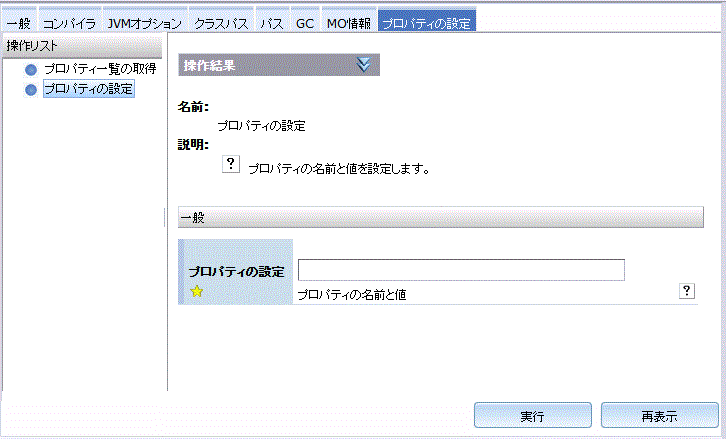Viewport: 727px width, 439px height.
Task: Expand the 操作結果 double-chevron icon
Action: tap(363, 65)
